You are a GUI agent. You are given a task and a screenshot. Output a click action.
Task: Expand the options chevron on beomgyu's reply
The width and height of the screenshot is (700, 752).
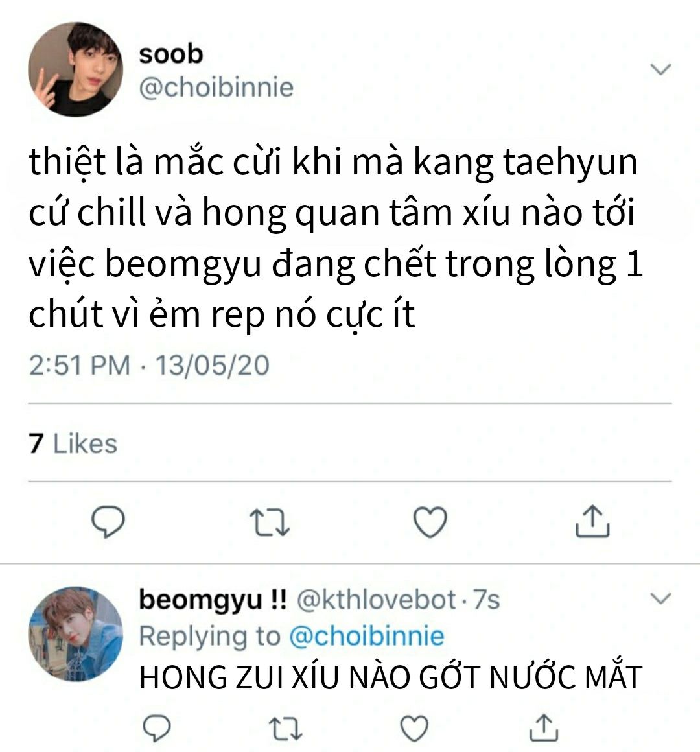click(x=660, y=598)
